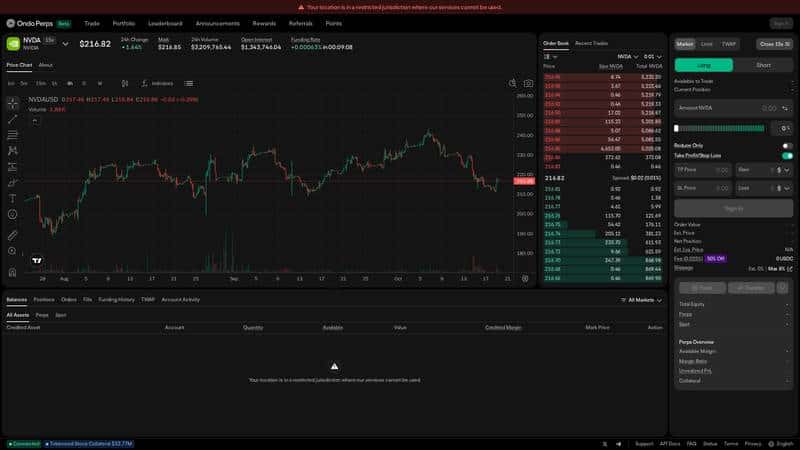Viewport: 800px width, 450px height.
Task: Open the Cross leverage mode selector
Action: (x=774, y=44)
